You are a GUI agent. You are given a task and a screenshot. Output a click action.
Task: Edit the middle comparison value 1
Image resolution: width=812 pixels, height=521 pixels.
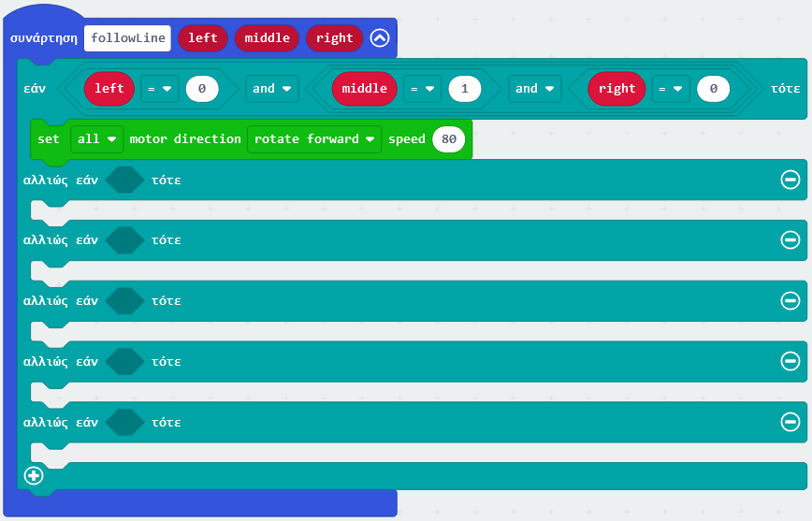(x=465, y=89)
